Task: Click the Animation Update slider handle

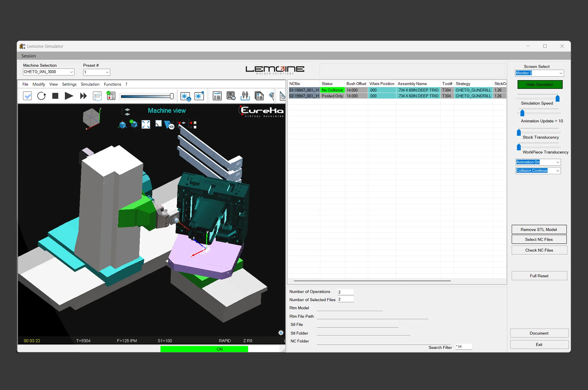Action: tap(522, 113)
